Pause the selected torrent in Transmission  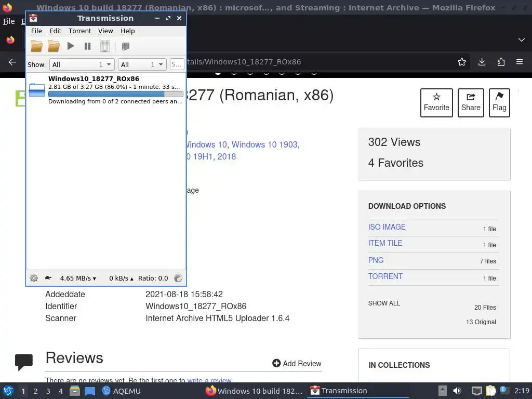87,46
